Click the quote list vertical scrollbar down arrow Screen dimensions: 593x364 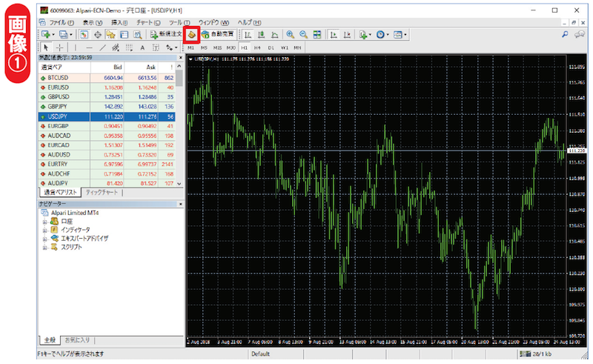pos(180,183)
